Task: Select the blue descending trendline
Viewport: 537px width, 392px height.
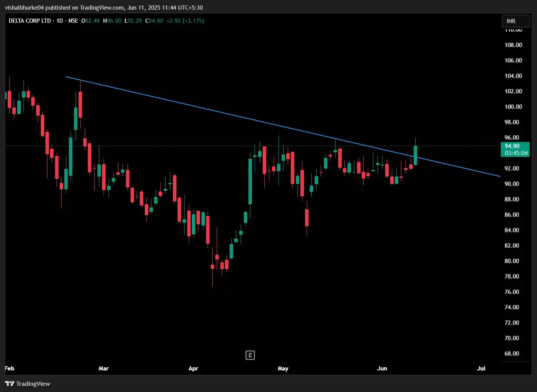Action: click(283, 127)
